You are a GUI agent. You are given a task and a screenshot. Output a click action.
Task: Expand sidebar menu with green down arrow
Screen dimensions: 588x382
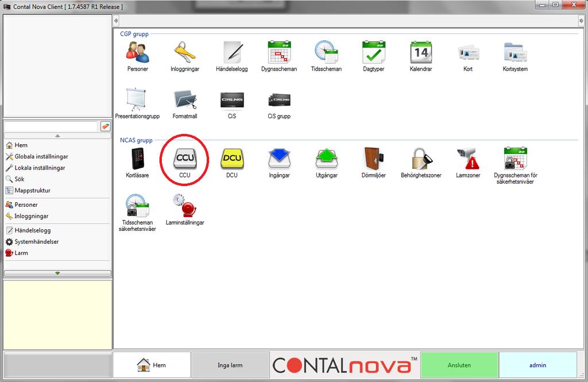click(x=57, y=273)
